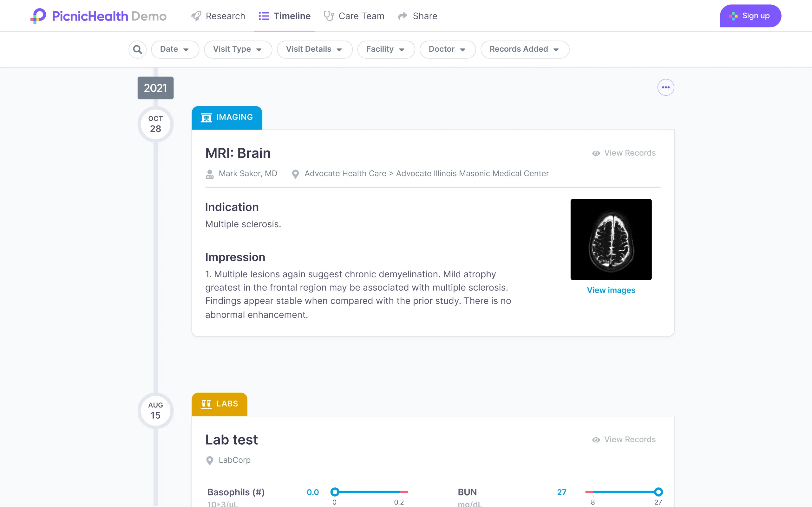Click the Sign up button
The height and width of the screenshot is (507, 812).
(x=750, y=16)
